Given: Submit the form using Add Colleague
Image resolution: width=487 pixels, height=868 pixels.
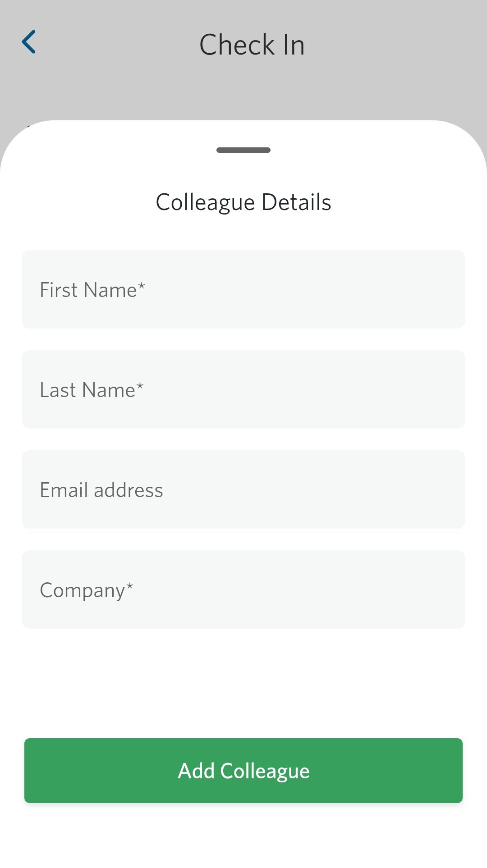Looking at the screenshot, I should tap(243, 771).
